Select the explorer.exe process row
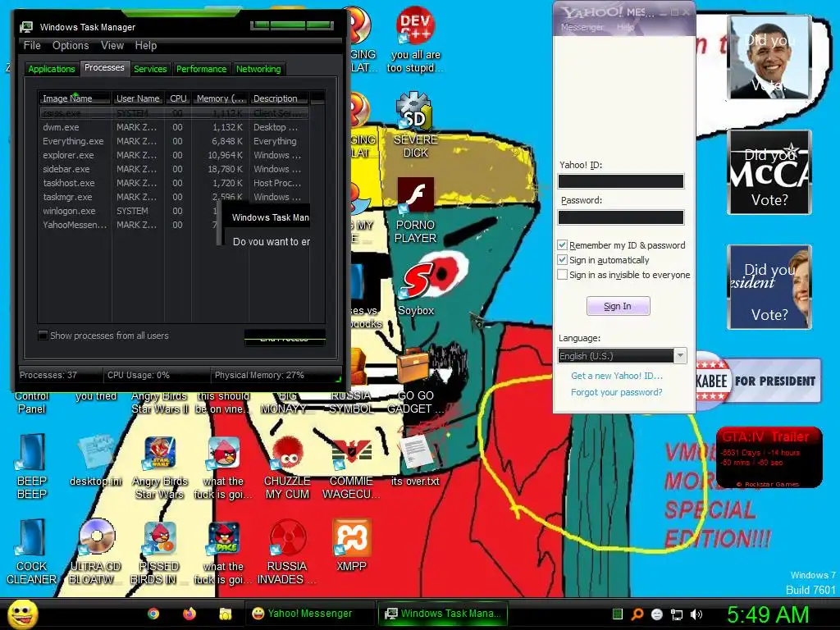 coord(174,155)
